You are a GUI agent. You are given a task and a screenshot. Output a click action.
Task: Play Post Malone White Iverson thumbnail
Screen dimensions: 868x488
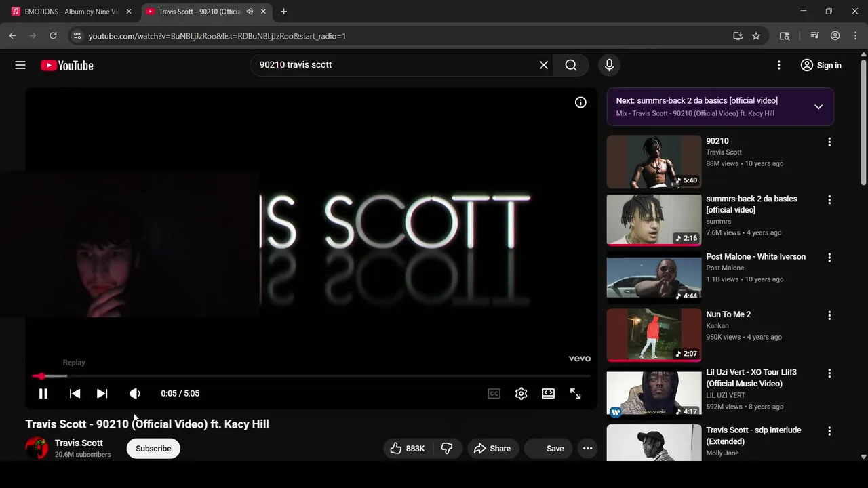[654, 277]
